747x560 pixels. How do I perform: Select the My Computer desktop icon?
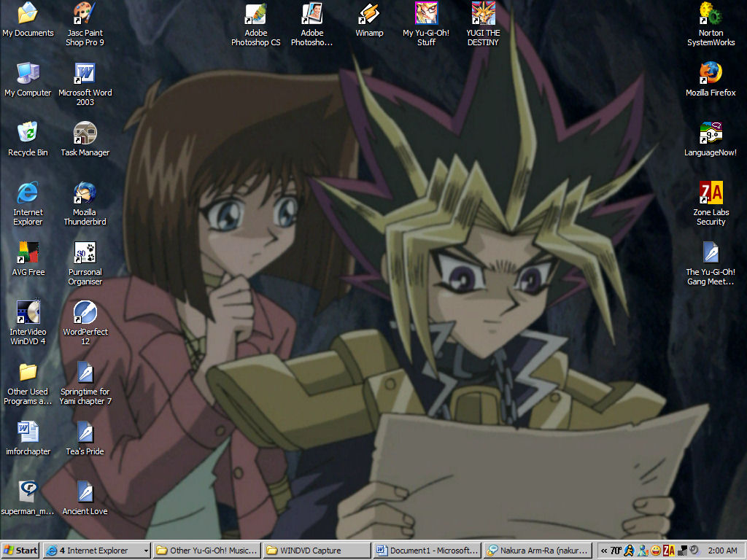[x=28, y=81]
